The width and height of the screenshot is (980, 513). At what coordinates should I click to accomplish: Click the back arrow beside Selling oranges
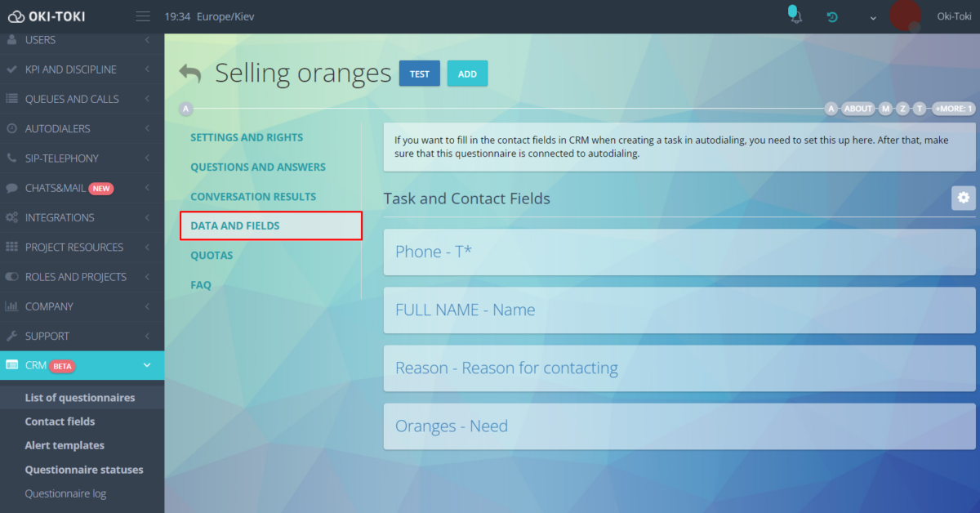[x=190, y=73]
